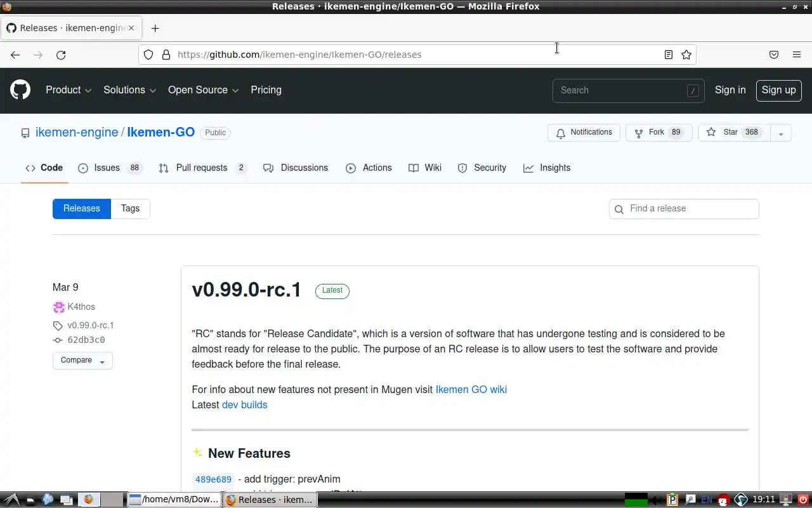The width and height of the screenshot is (812, 508).
Task: Launch the web browser globe in taskbar
Action: [48, 500]
